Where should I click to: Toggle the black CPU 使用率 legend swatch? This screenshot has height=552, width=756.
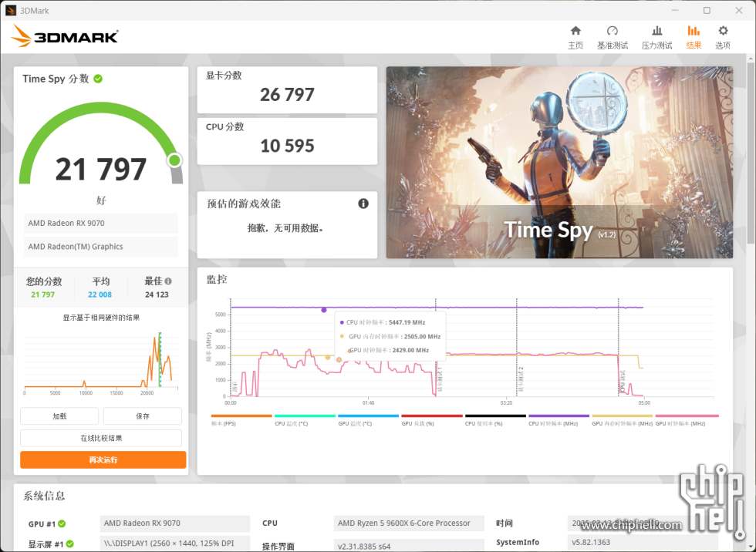[495, 416]
